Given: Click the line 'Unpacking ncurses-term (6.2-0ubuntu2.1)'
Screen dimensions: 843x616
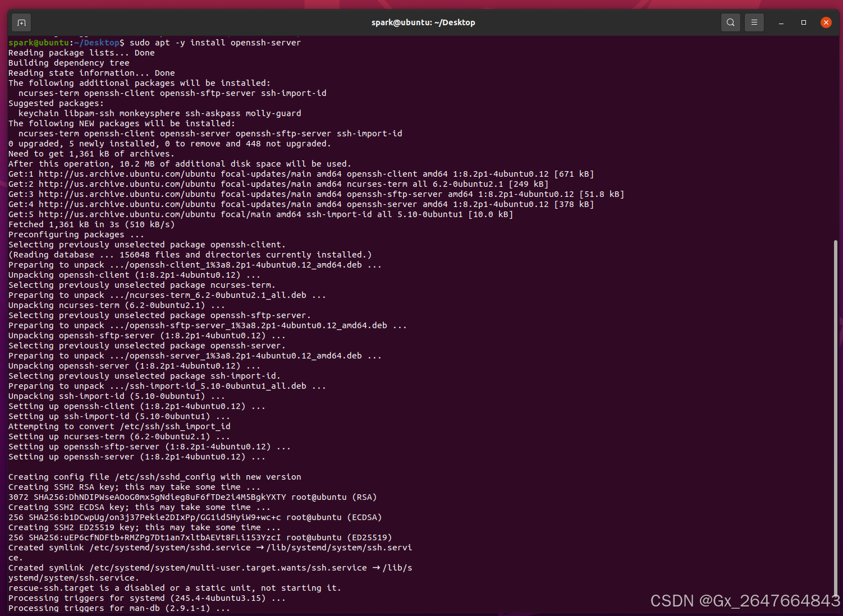Looking at the screenshot, I should pyautogui.click(x=117, y=305).
